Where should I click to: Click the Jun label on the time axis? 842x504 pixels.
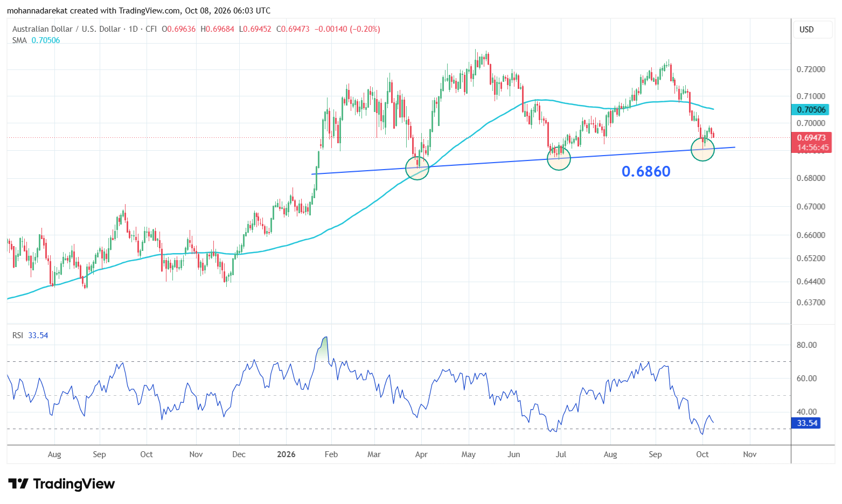tap(514, 454)
